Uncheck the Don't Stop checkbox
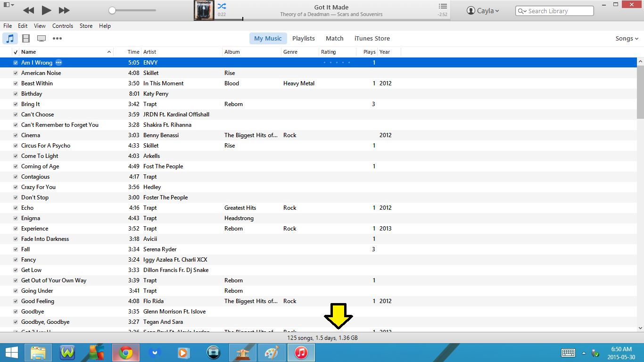Viewport: 644px width, 362px height. tap(16, 197)
